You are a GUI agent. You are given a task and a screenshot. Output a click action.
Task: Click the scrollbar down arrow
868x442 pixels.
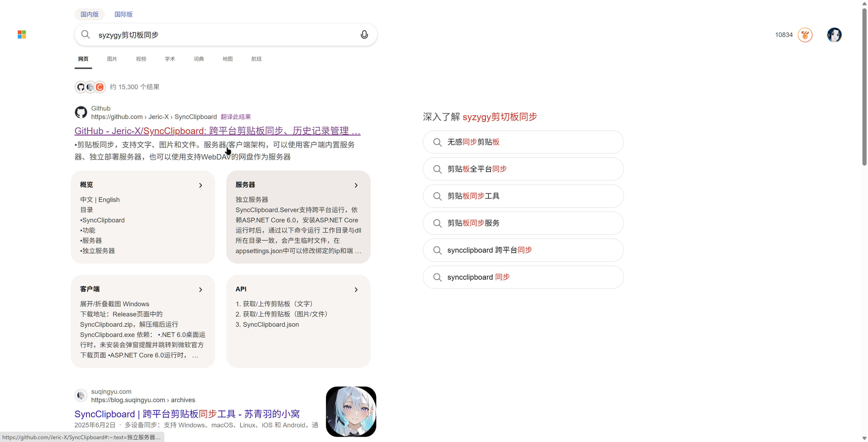pyautogui.click(x=864, y=438)
